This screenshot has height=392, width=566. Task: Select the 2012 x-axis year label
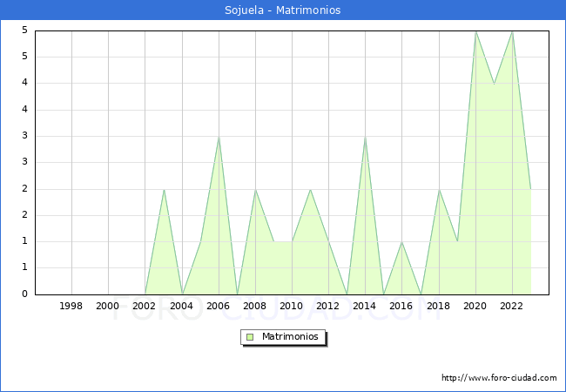328,306
